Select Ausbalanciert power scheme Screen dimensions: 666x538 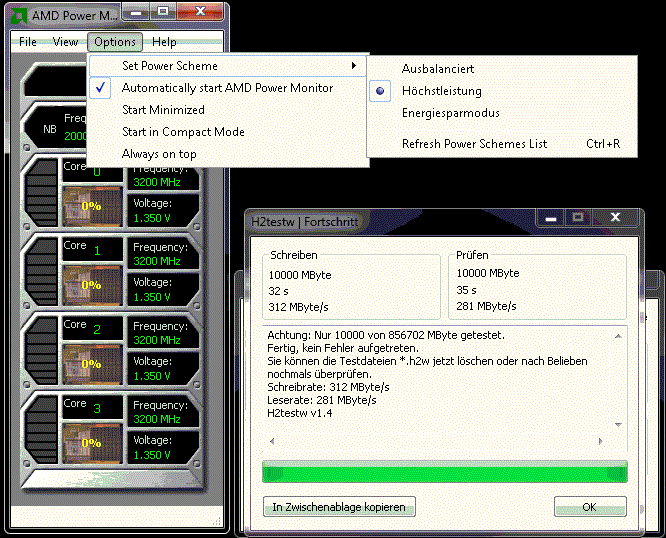(x=502, y=69)
